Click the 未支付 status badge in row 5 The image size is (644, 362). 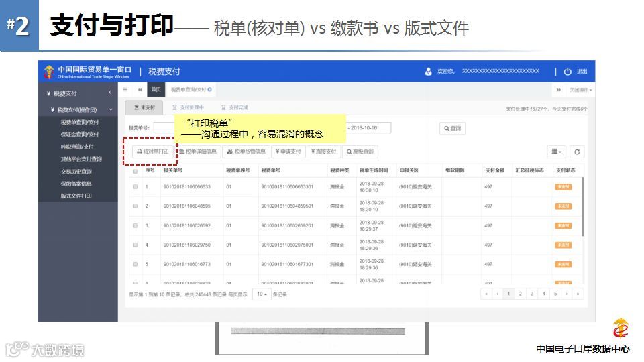pos(563,265)
